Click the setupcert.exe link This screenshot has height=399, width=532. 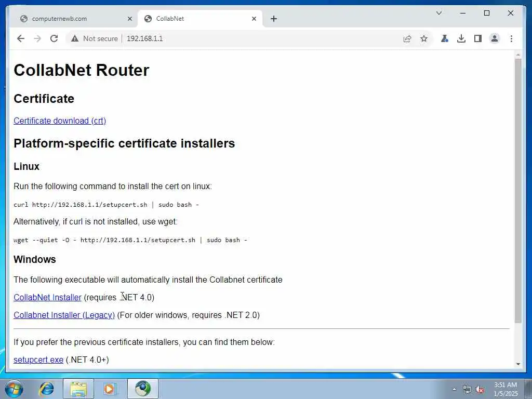[38, 360]
